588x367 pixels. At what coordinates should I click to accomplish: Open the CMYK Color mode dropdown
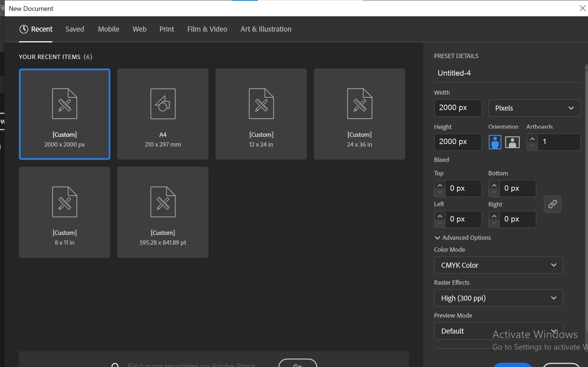[x=499, y=265]
